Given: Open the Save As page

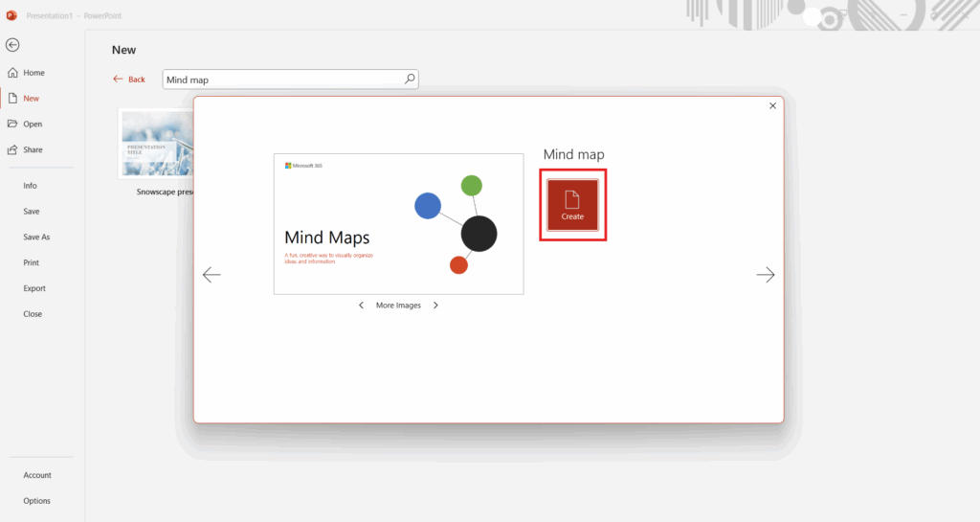Looking at the screenshot, I should coord(36,237).
